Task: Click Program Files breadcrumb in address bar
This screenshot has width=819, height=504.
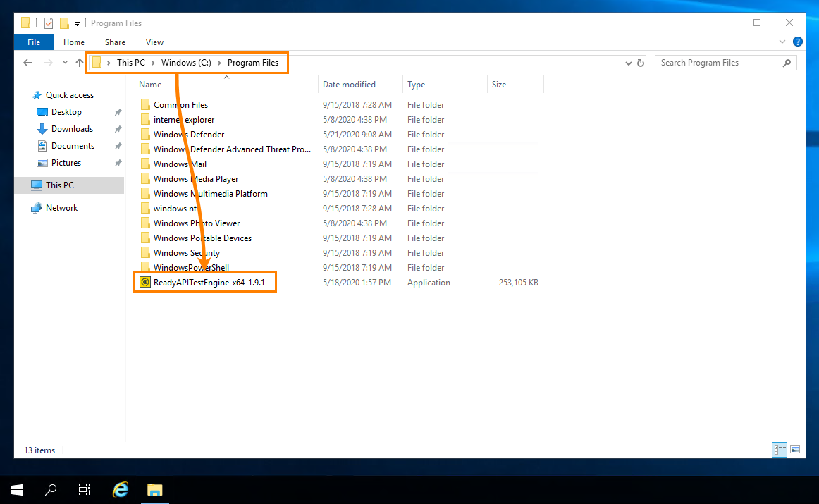Action: coord(253,63)
